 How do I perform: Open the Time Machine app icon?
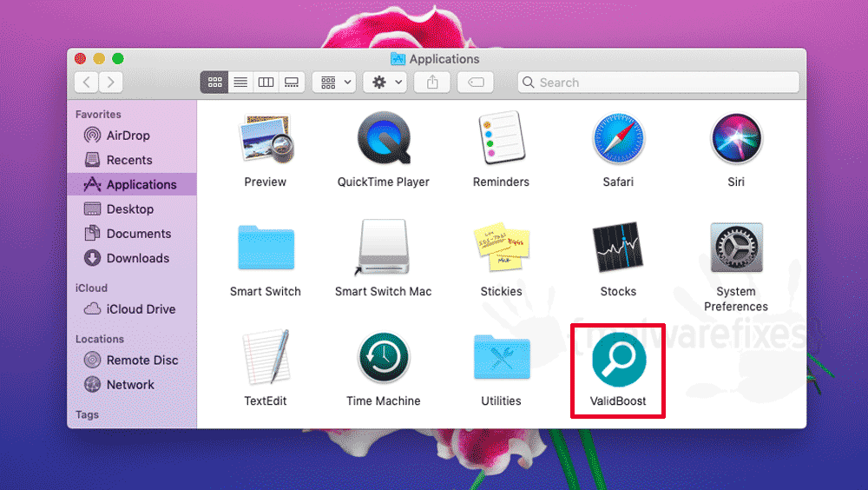[x=384, y=358]
